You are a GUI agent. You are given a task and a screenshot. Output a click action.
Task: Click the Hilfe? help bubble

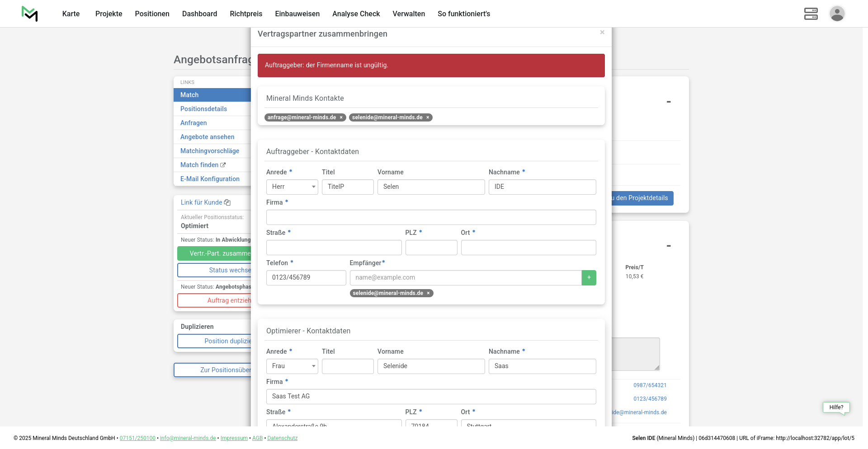click(836, 407)
